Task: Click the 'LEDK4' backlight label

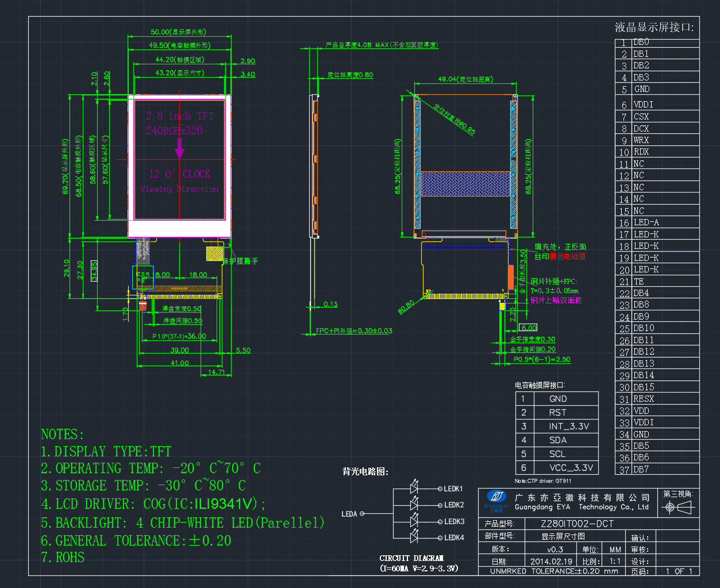Action: coord(454,538)
